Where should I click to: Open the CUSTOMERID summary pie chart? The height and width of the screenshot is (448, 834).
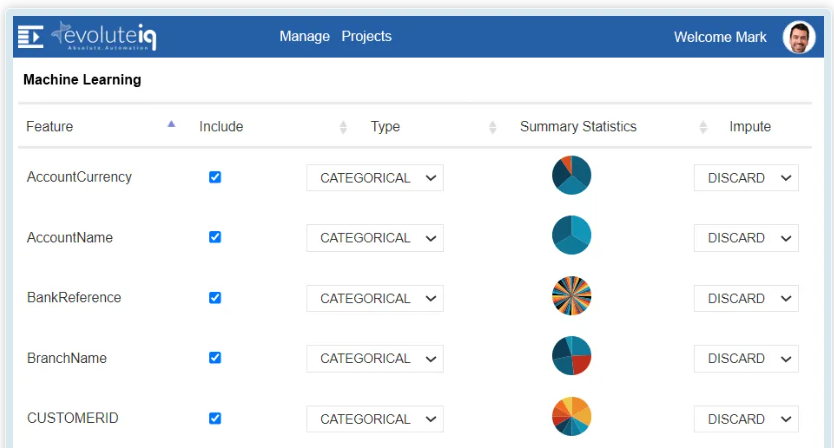571,417
